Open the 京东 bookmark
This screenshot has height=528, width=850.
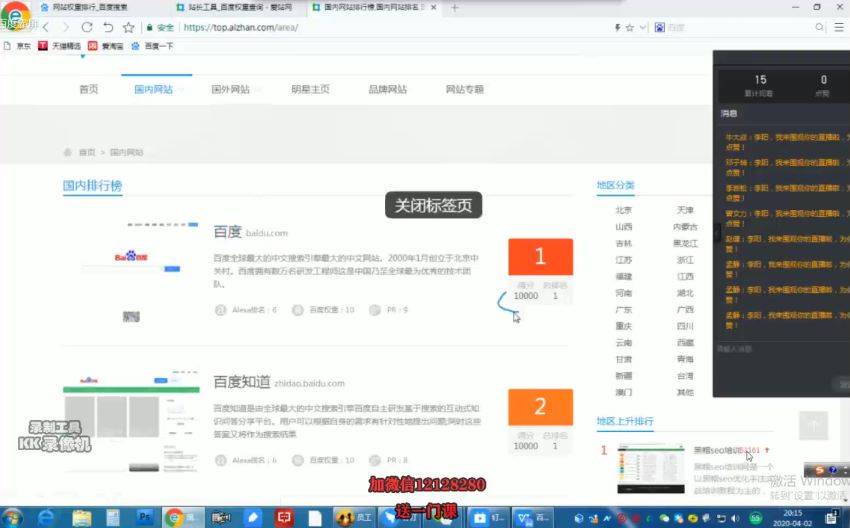pos(17,46)
